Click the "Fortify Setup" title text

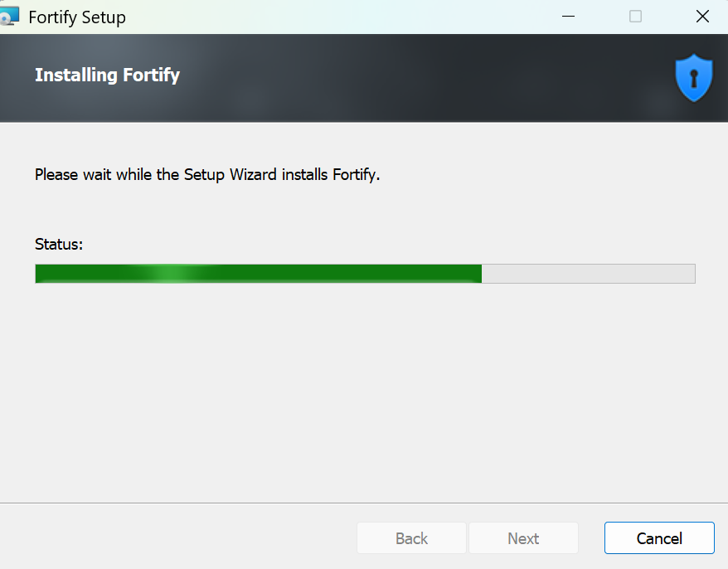[77, 17]
